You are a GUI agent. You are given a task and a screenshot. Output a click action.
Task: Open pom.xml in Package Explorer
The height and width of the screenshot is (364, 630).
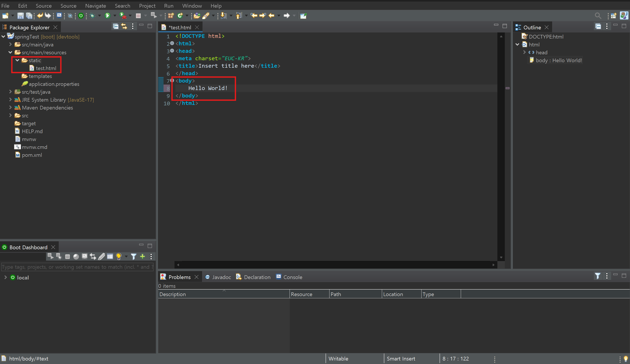pyautogui.click(x=32, y=155)
